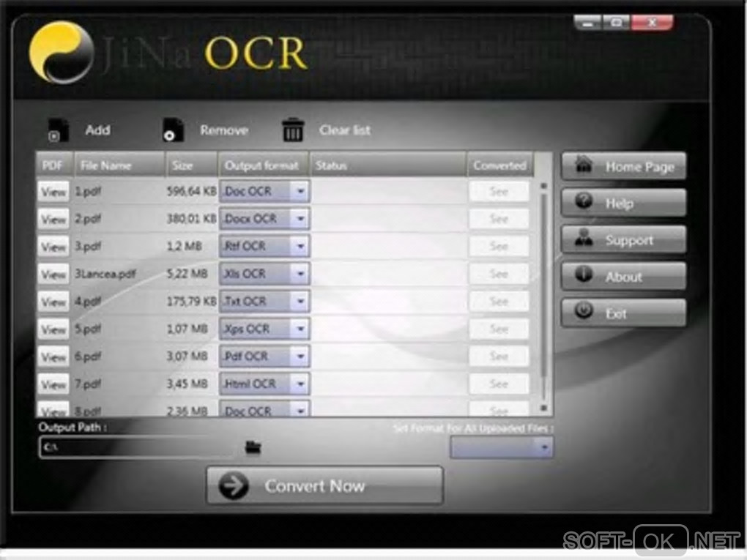See converted result for 4.pdf
The image size is (747, 560).
click(x=499, y=302)
